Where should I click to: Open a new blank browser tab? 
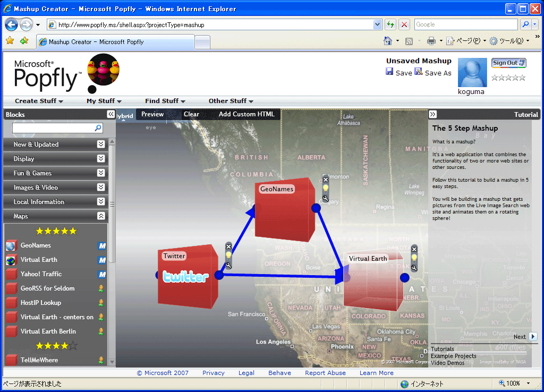[202, 42]
